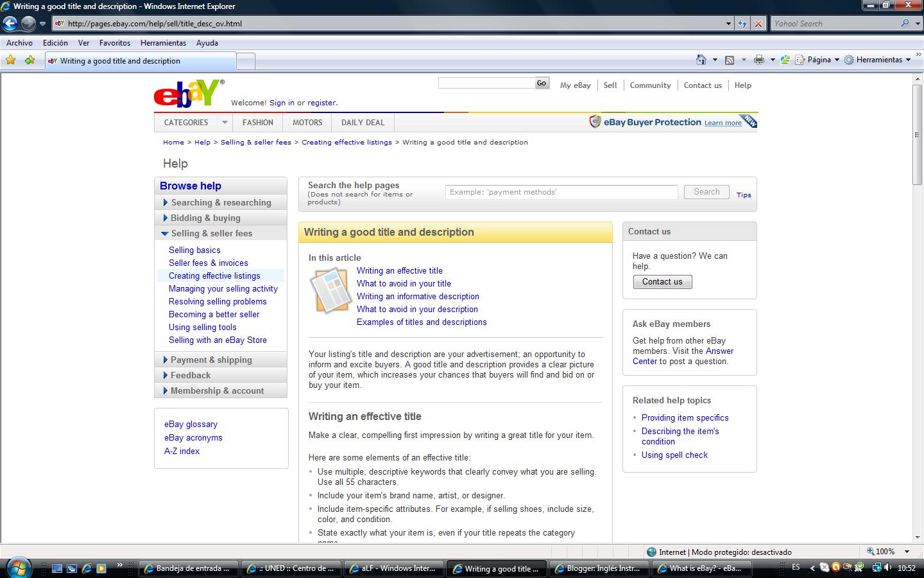Screen dimensions: 924x578
Task: Click the Home page icon in command bar
Action: coord(701,60)
